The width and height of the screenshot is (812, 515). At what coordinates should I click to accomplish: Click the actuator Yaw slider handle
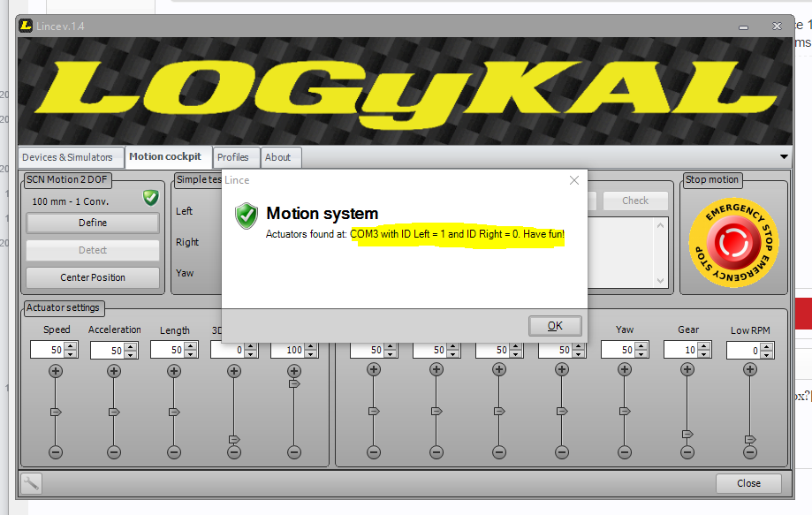point(625,411)
